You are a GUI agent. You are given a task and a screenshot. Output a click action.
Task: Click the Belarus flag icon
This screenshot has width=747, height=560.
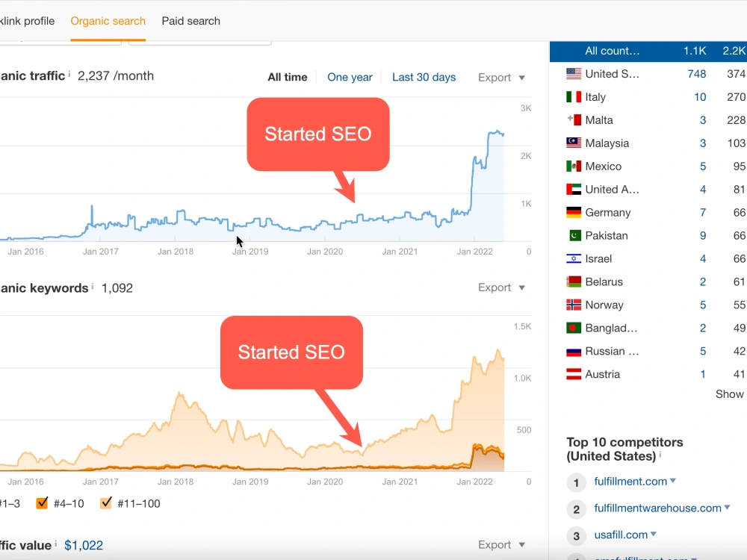574,282
